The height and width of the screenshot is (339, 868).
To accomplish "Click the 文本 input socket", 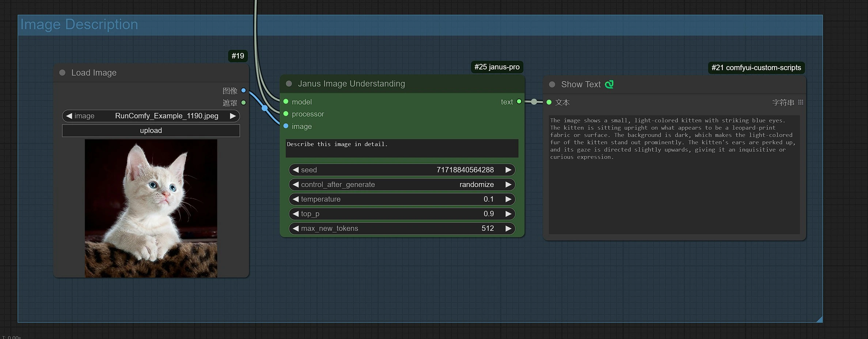I will (x=549, y=102).
